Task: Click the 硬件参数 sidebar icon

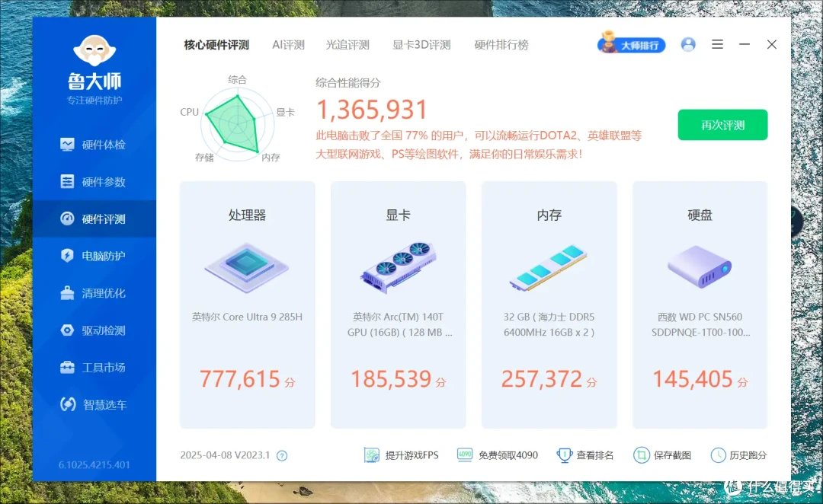Action: click(67, 181)
